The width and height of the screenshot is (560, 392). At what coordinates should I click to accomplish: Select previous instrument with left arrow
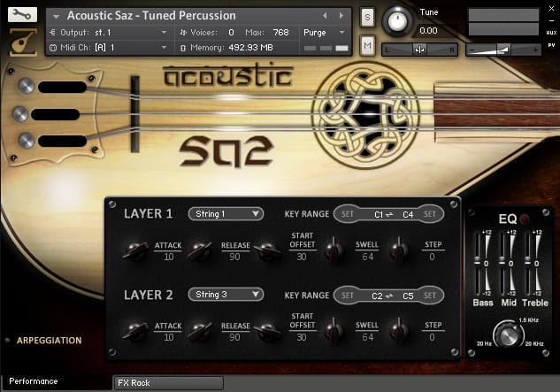325,16
